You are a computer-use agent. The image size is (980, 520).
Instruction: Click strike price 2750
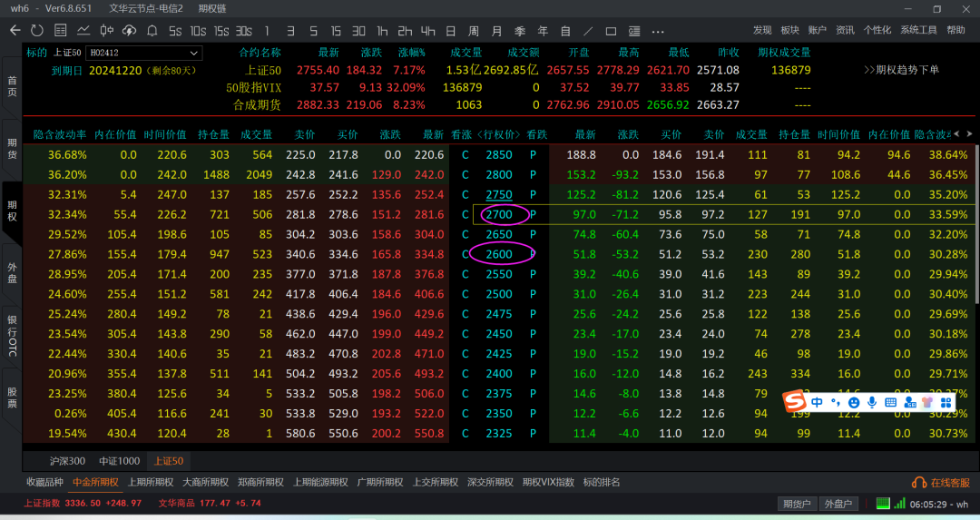click(x=499, y=195)
